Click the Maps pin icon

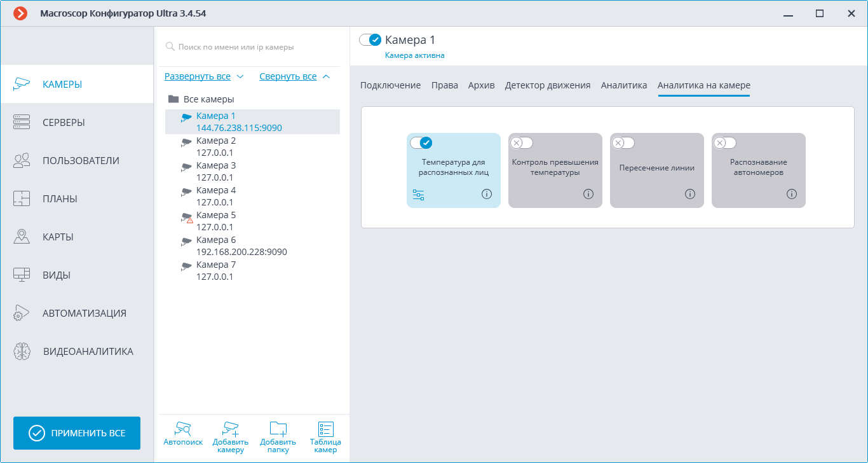[x=22, y=237]
